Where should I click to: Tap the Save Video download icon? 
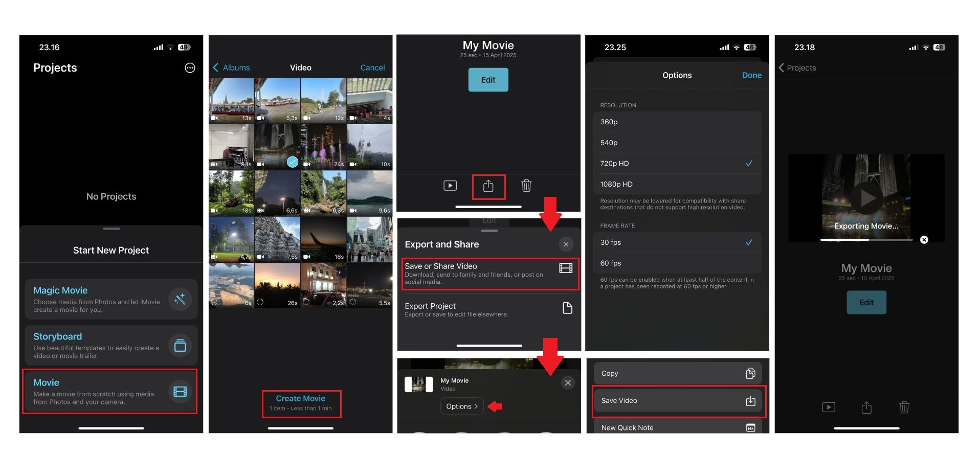[750, 401]
